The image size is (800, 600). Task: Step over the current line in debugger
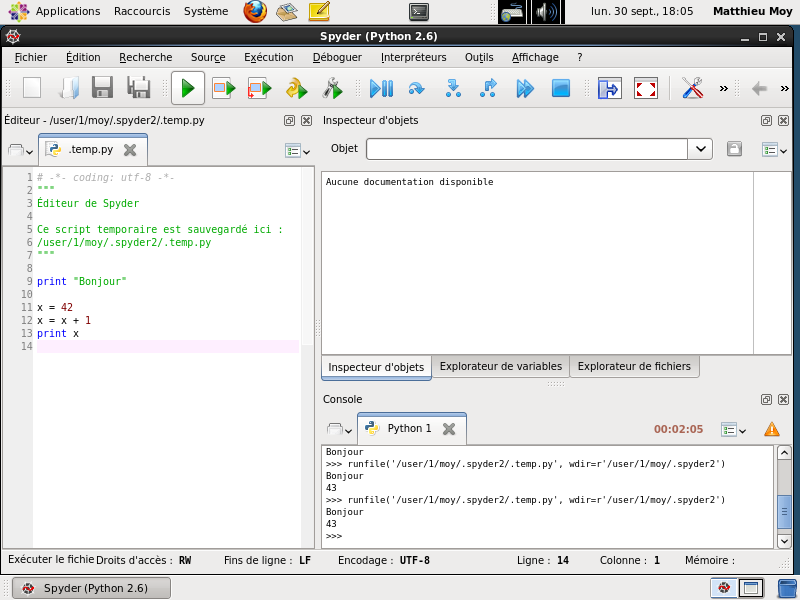coord(416,88)
